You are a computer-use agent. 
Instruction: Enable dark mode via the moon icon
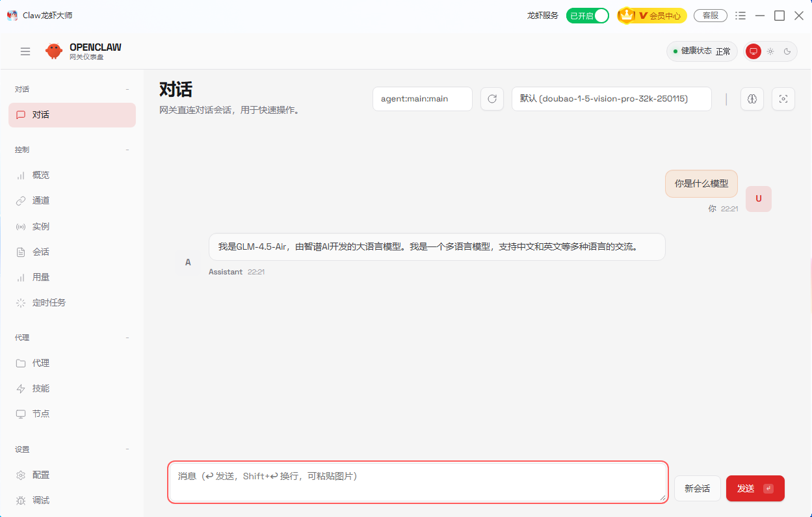(787, 51)
